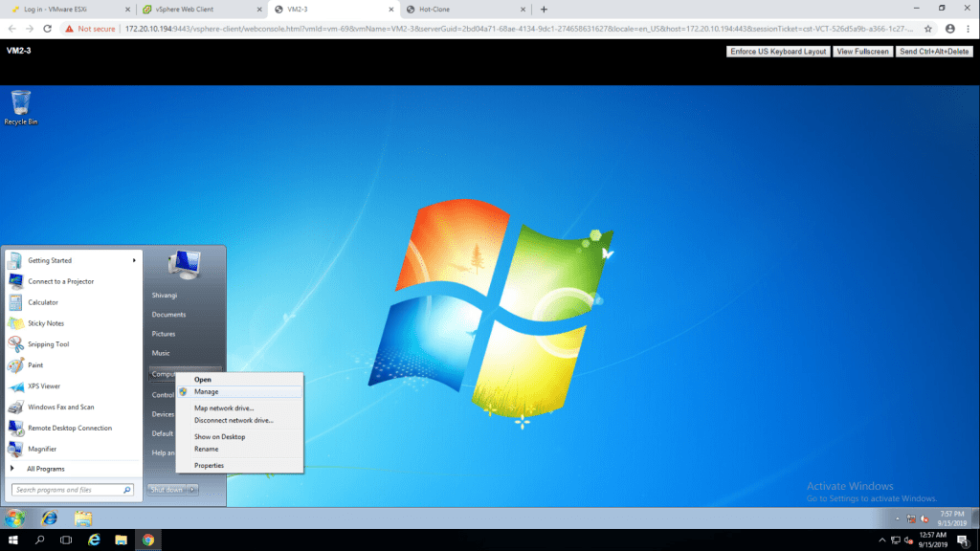Screen dimensions: 980x551
Task: Open the Recycle Bin desktop icon
Action: pyautogui.click(x=20, y=105)
